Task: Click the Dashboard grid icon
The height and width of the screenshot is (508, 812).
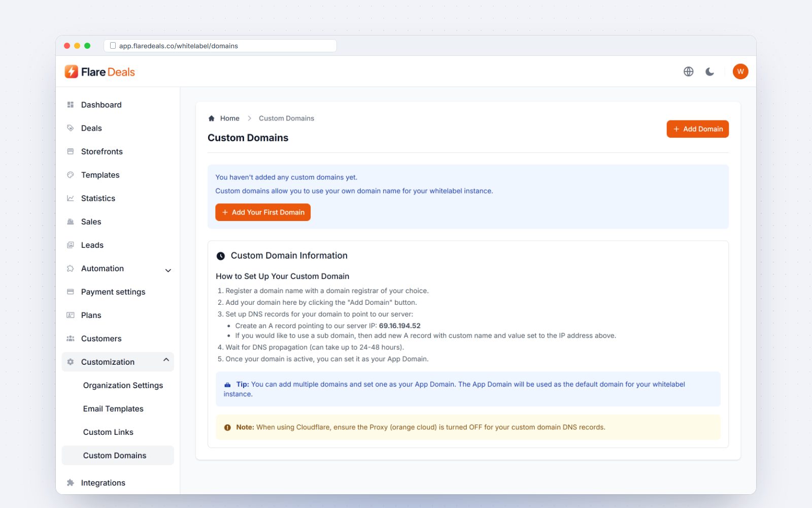Action: (x=71, y=105)
